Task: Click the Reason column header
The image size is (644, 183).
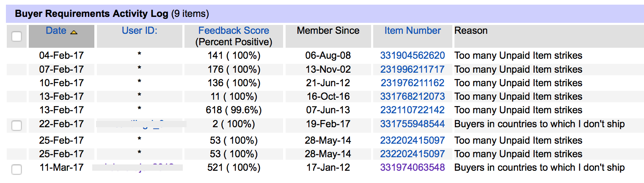Action: click(471, 30)
